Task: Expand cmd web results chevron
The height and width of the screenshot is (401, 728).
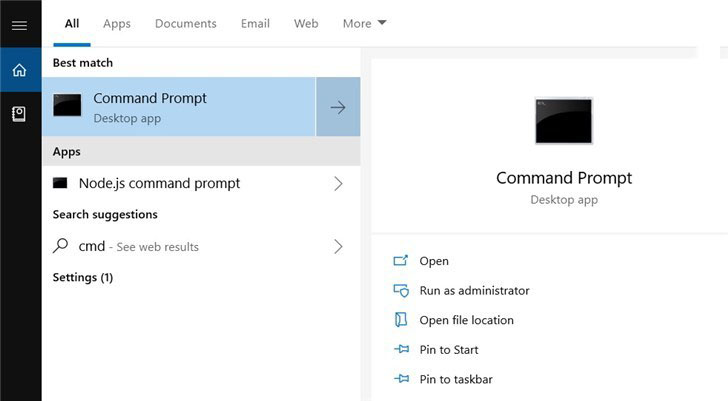Action: [338, 246]
